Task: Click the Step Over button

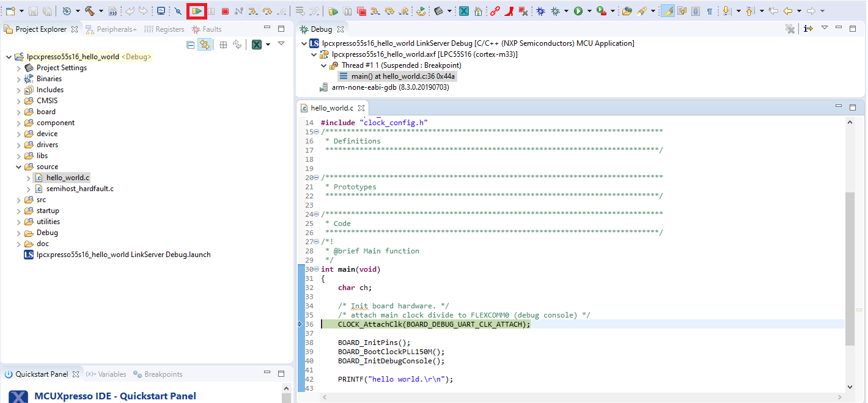Action: click(x=267, y=11)
